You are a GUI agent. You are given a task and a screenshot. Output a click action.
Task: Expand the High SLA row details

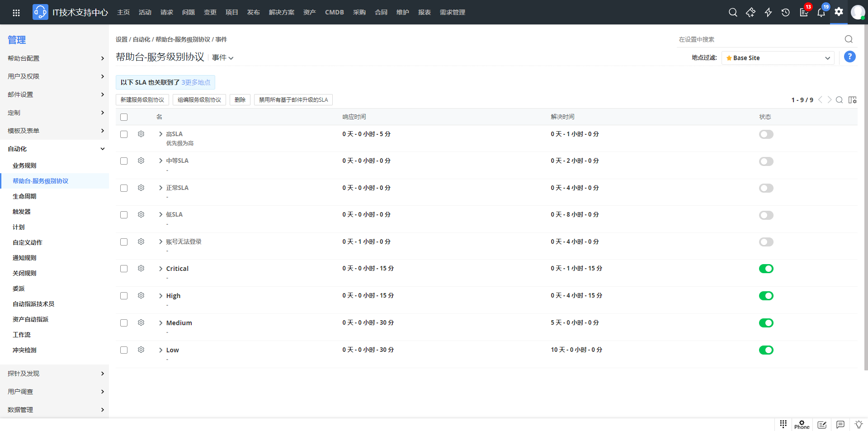160,296
